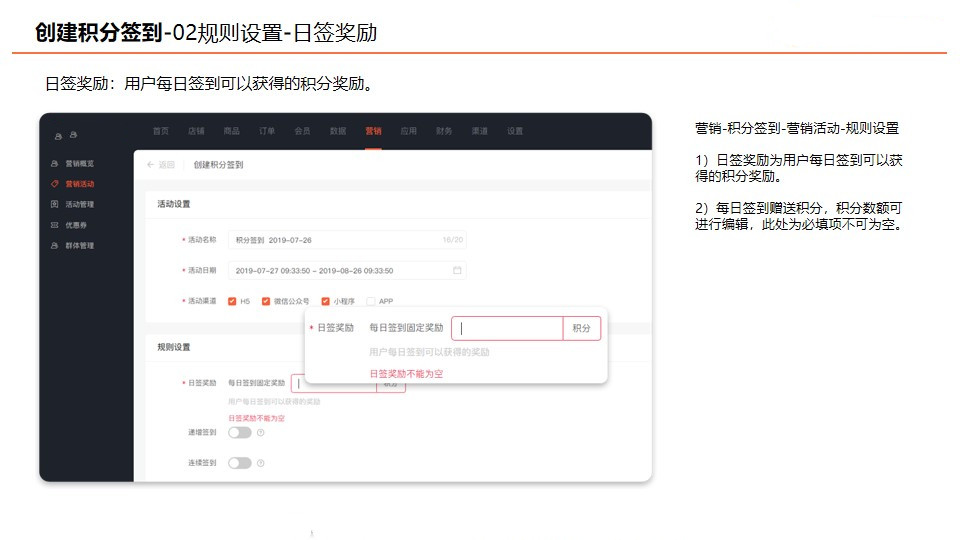Click the help icon beside 递增签到 toggle

click(x=261, y=432)
